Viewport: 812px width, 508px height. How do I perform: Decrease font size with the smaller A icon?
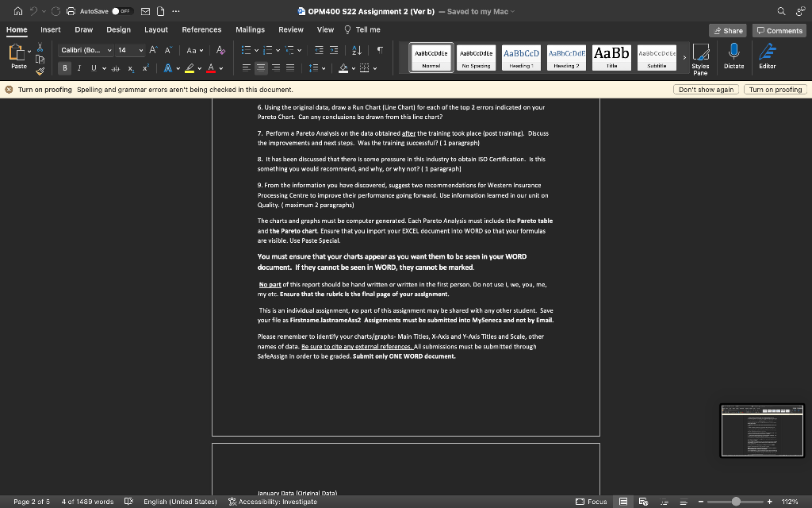pyautogui.click(x=168, y=50)
